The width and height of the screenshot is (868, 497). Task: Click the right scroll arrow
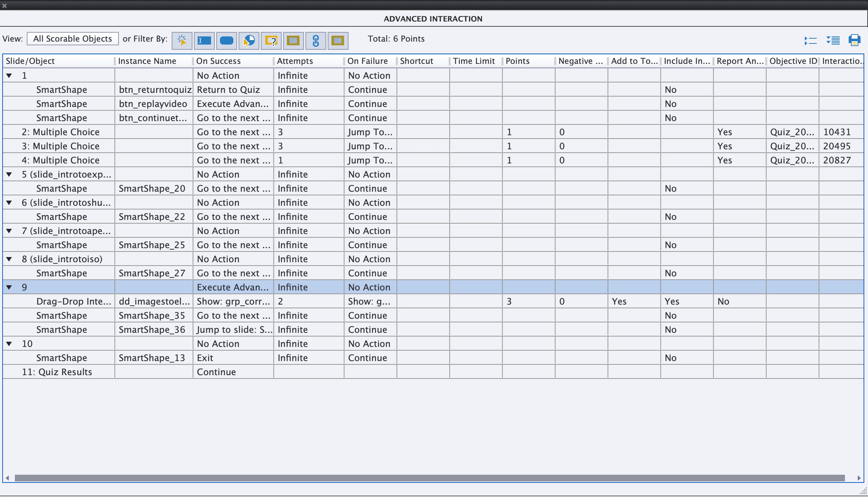[859, 478]
